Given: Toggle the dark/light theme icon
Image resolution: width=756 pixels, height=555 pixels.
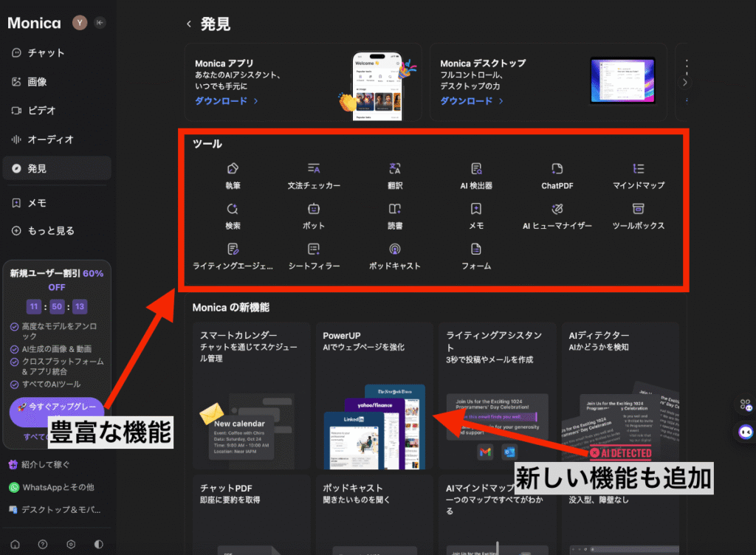Looking at the screenshot, I should 98,545.
